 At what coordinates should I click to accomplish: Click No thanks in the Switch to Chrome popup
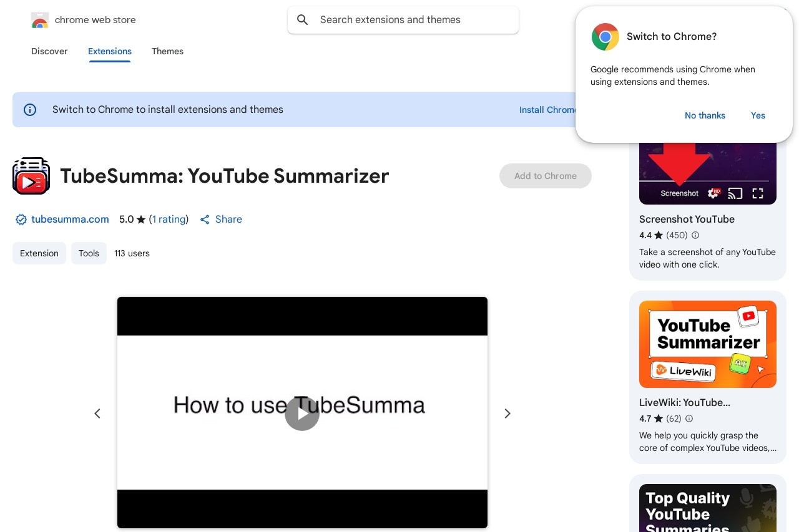click(705, 115)
